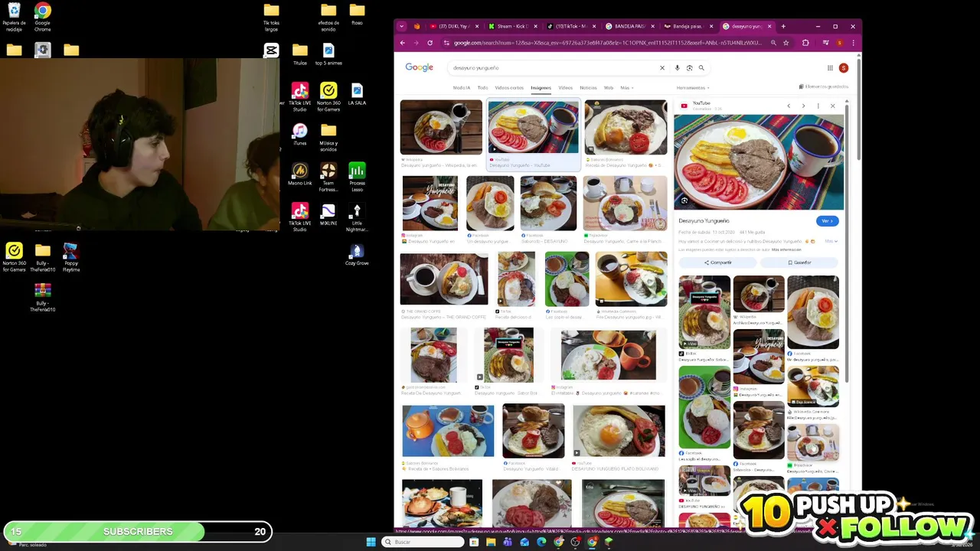Open the CapCut desktop shortcut

[271, 51]
